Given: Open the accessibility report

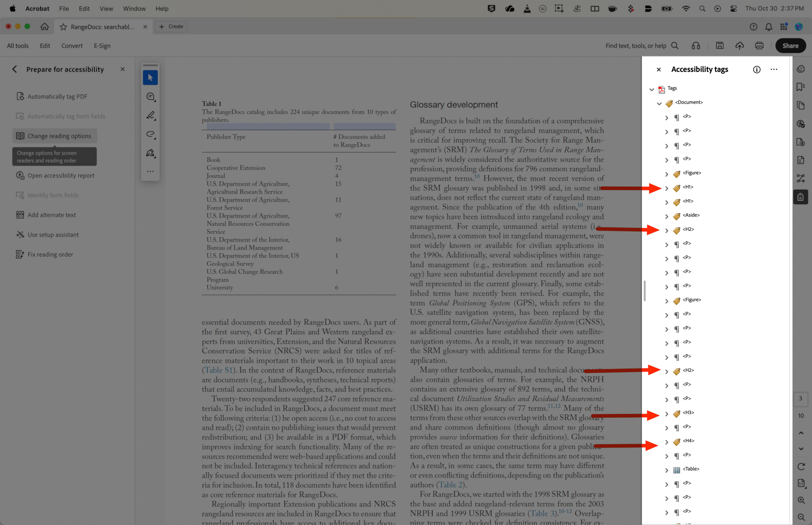Looking at the screenshot, I should pyautogui.click(x=60, y=175).
